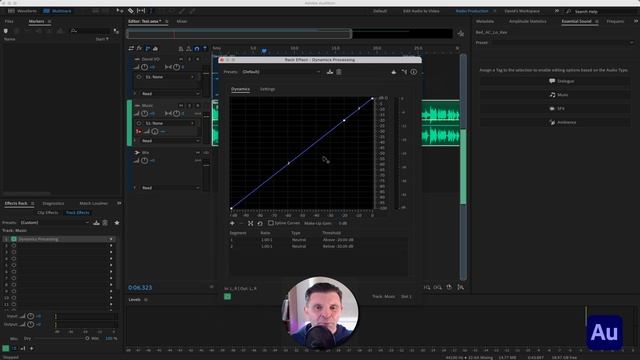
Task: Show more workspaces chevron
Action: pyautogui.click(x=557, y=11)
